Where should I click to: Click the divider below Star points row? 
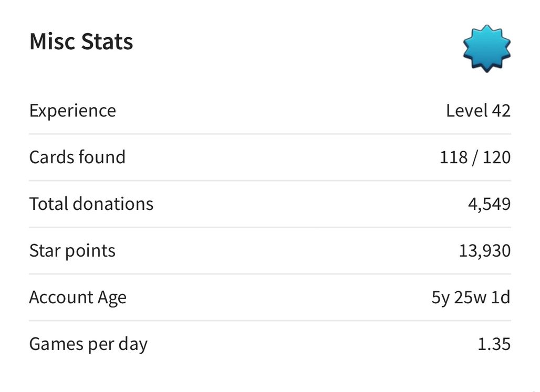pos(270,274)
